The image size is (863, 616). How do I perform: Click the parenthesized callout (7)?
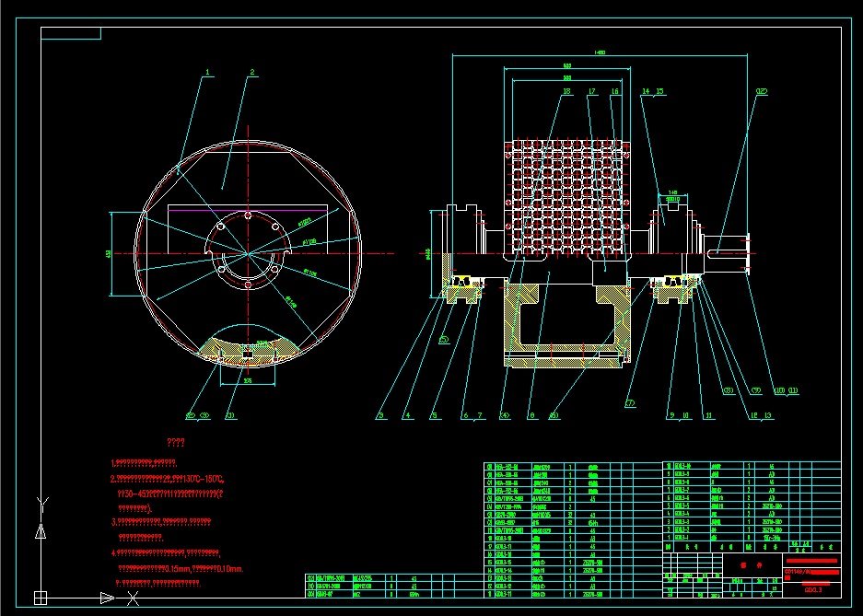(630, 403)
